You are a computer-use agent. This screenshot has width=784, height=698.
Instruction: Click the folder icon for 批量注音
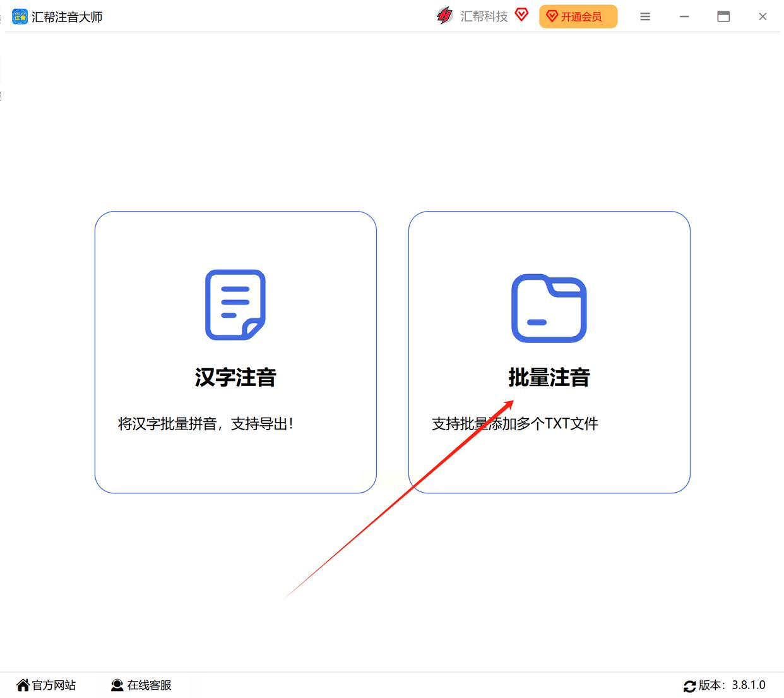549,308
